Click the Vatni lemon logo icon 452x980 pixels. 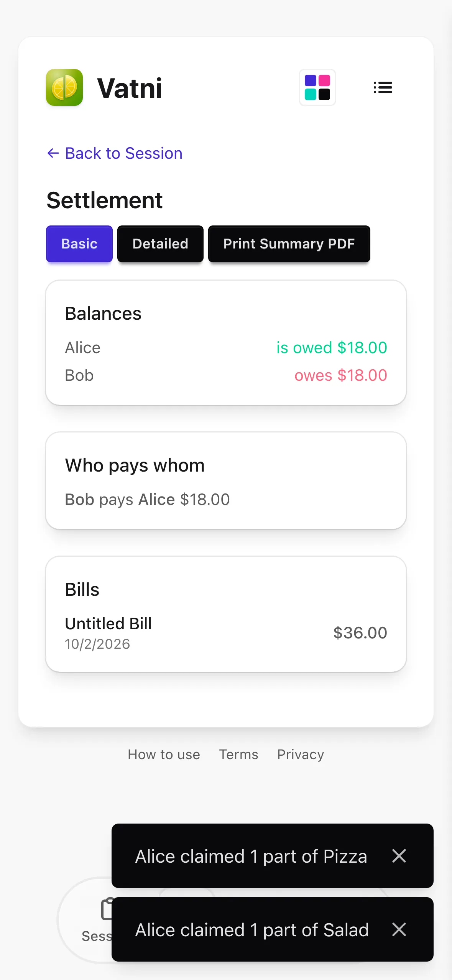(x=64, y=87)
